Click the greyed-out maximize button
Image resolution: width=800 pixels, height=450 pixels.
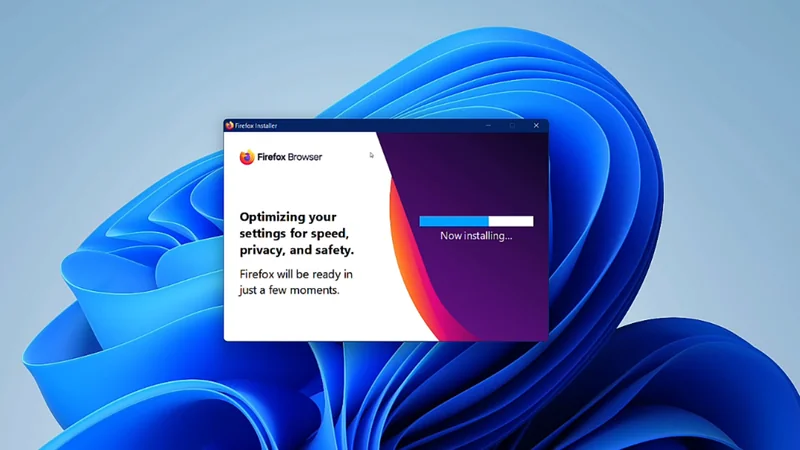[512, 126]
